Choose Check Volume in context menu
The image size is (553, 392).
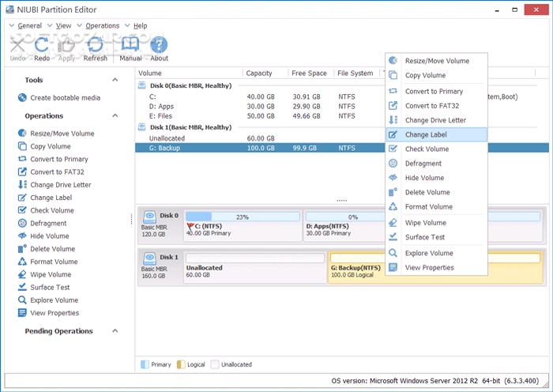[437, 149]
